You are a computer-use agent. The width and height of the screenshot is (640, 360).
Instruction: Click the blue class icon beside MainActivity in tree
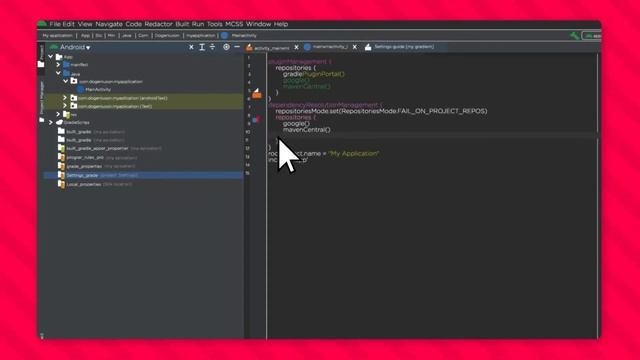click(x=80, y=89)
